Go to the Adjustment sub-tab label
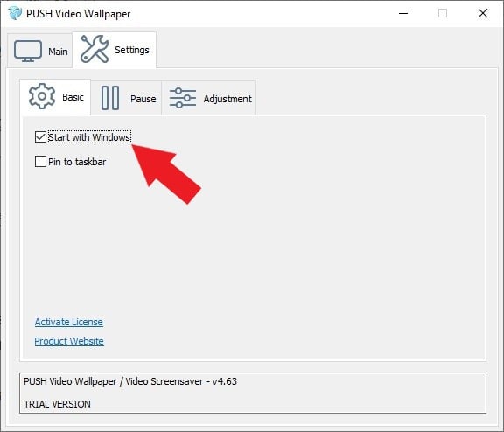The image size is (504, 432). tap(227, 99)
